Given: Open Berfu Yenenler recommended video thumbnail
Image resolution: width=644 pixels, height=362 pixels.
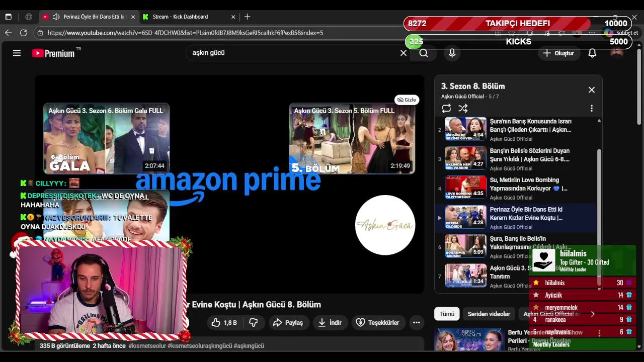Looking at the screenshot, I should tap(469, 339).
